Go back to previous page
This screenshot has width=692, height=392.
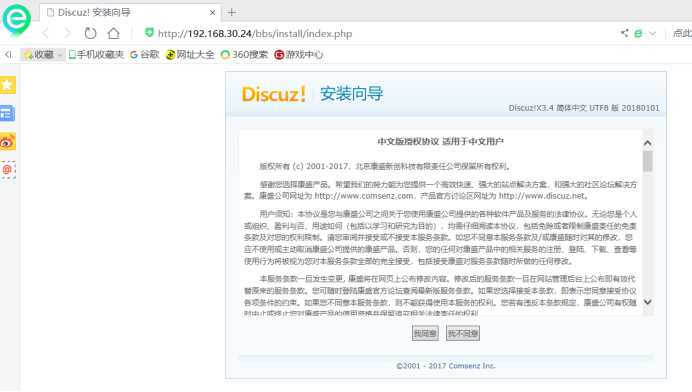coord(45,33)
